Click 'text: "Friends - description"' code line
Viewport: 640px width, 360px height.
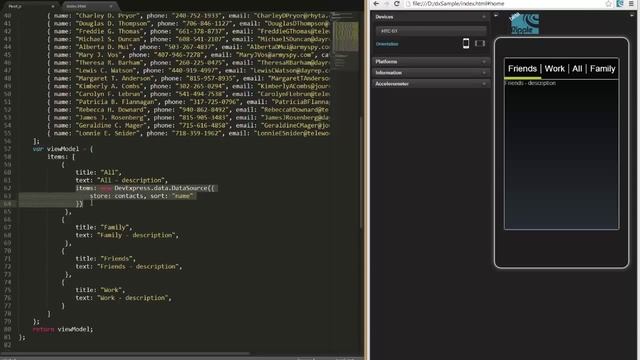[129, 267]
